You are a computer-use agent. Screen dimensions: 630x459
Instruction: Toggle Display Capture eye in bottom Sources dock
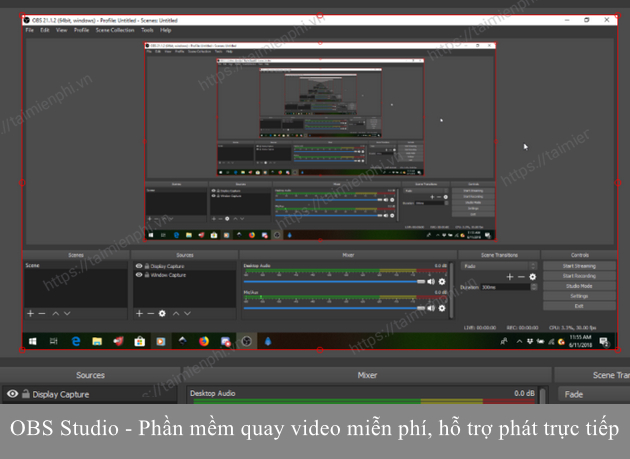(12, 394)
